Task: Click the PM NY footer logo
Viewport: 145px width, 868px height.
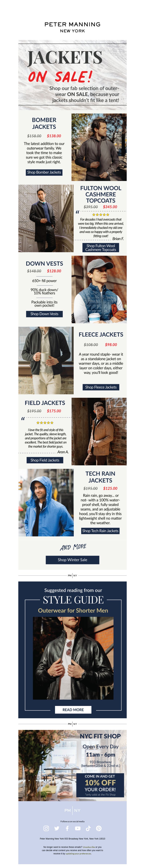Action: [72, 810]
